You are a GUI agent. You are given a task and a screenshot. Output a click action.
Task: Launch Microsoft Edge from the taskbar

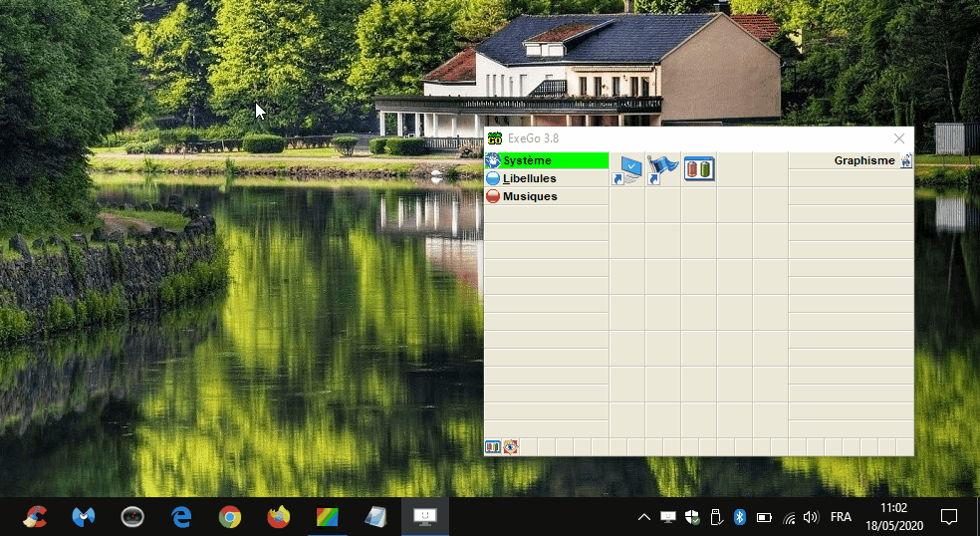pyautogui.click(x=181, y=517)
